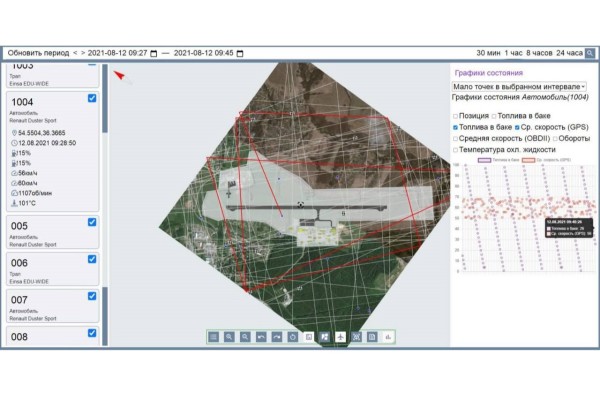Toggle checkbox for vehicle 1004

pyautogui.click(x=92, y=98)
